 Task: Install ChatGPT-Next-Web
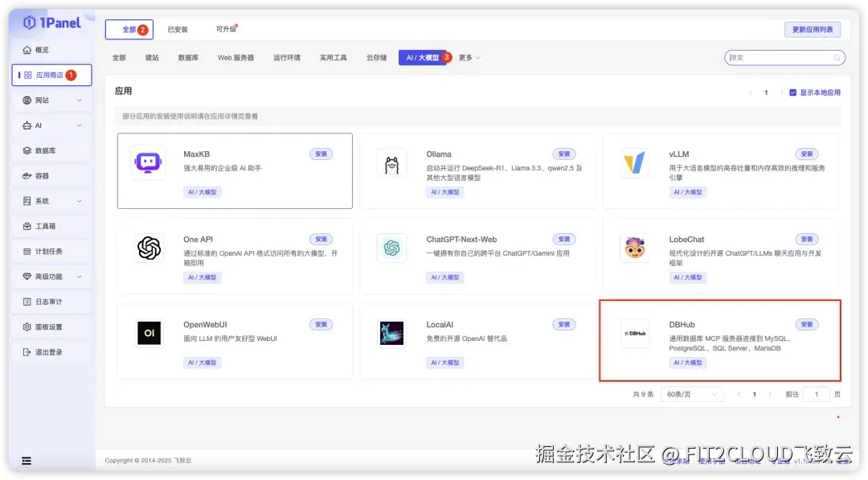pyautogui.click(x=564, y=239)
